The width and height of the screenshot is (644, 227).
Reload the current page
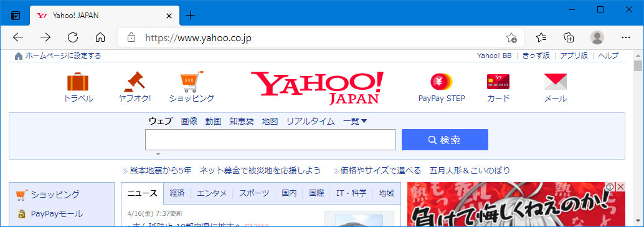pyautogui.click(x=73, y=38)
